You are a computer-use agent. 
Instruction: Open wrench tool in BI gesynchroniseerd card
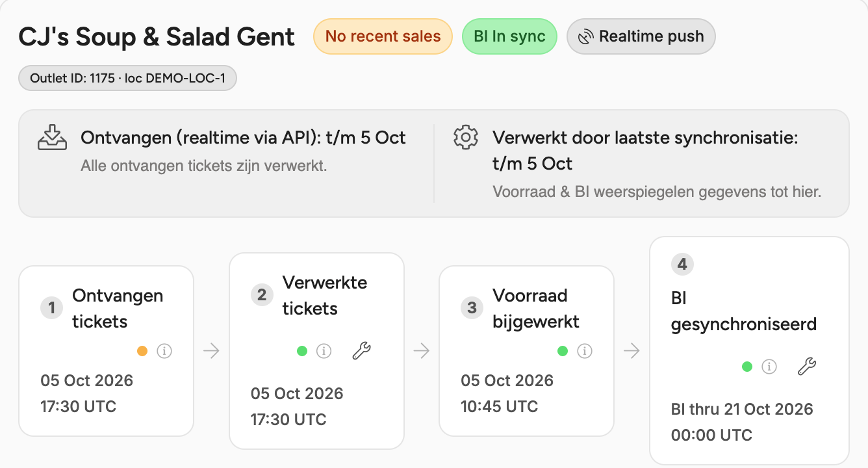807,367
